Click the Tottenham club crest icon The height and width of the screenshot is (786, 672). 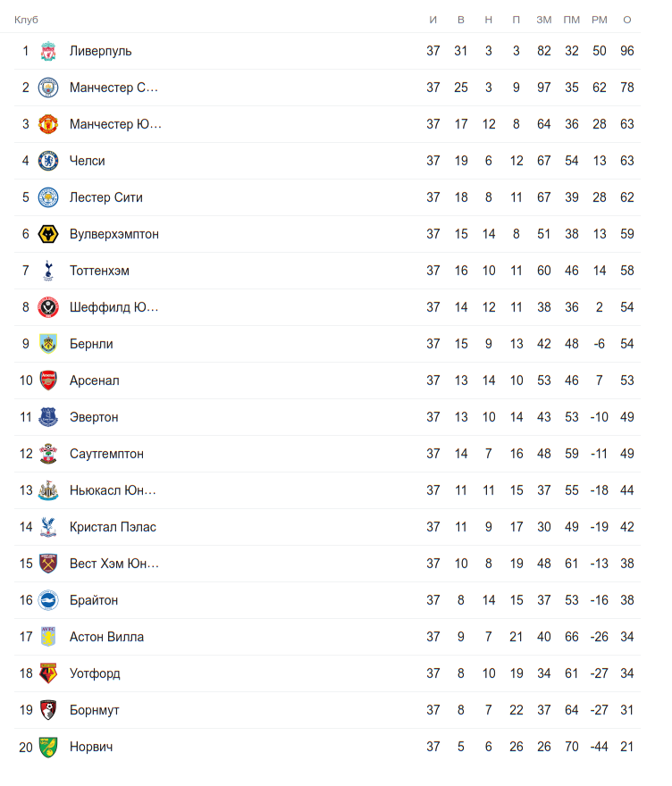pyautogui.click(x=48, y=271)
